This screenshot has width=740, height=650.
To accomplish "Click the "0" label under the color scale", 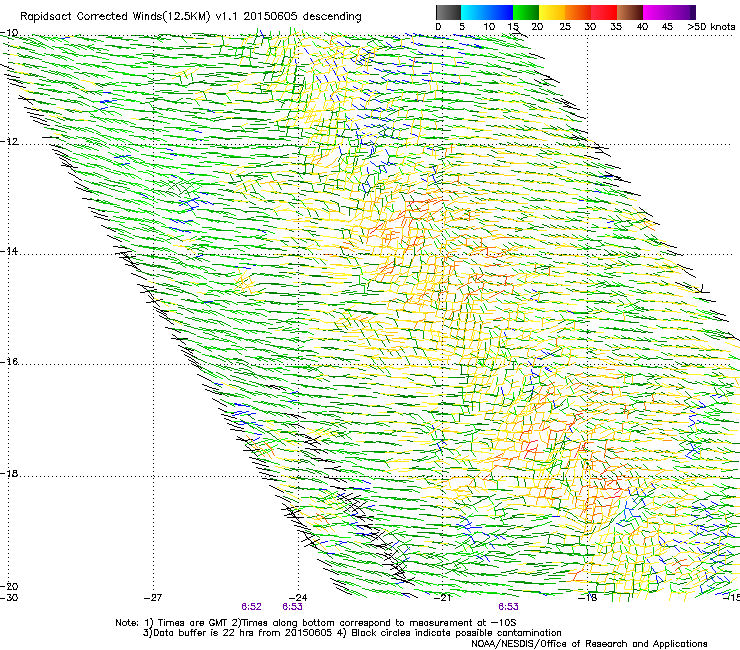I will point(438,27).
